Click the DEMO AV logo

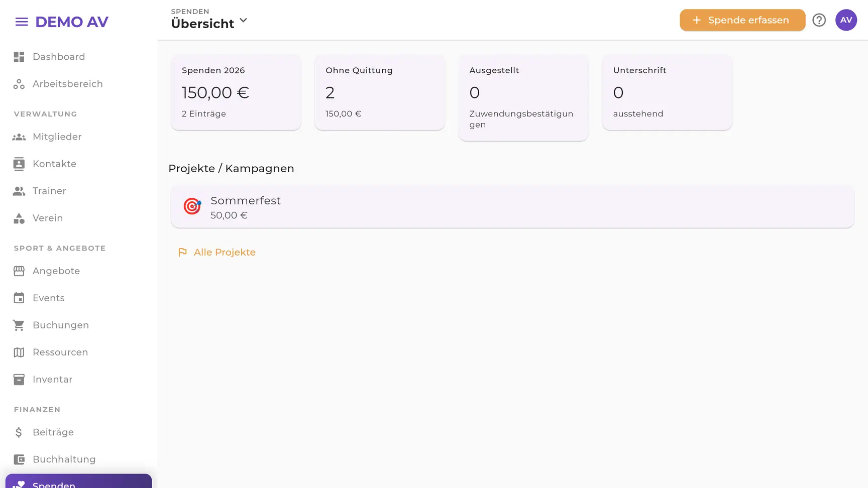point(72,22)
